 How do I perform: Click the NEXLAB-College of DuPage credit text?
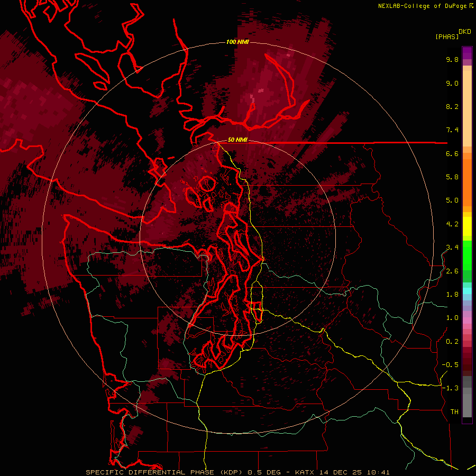[423, 6]
